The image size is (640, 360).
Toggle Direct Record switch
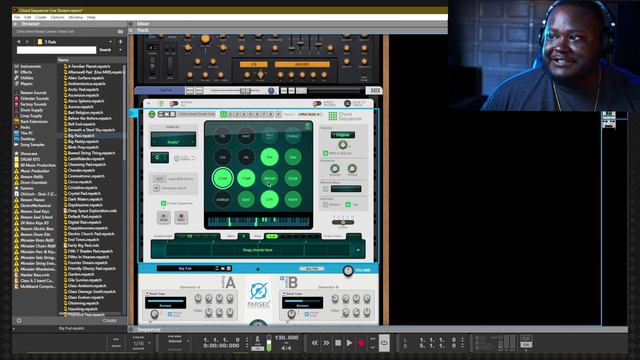click(317, 104)
